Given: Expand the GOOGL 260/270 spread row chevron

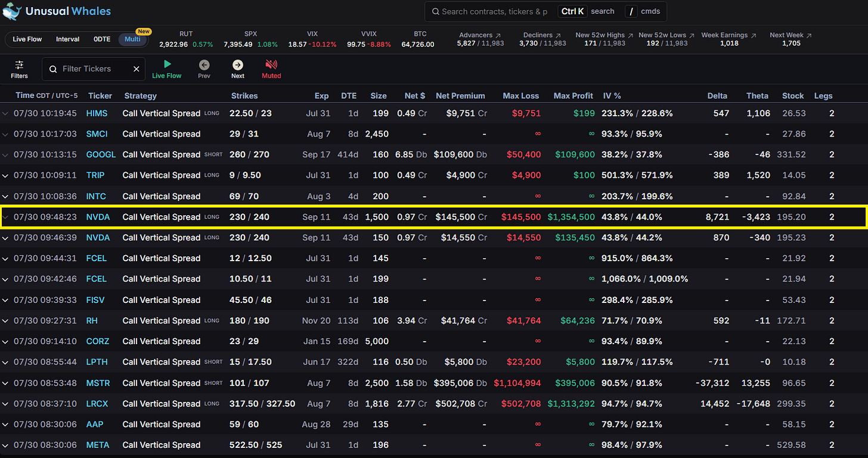Looking at the screenshot, I should [x=6, y=154].
